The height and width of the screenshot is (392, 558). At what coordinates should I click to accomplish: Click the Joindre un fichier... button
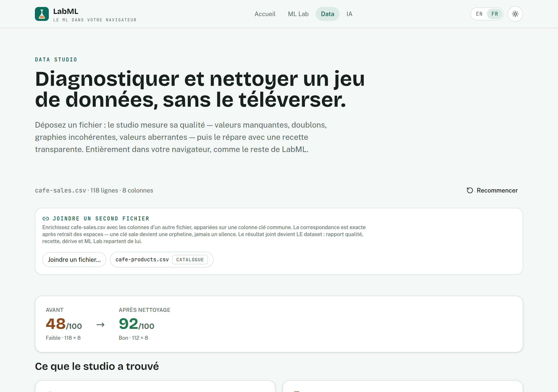coord(74,259)
